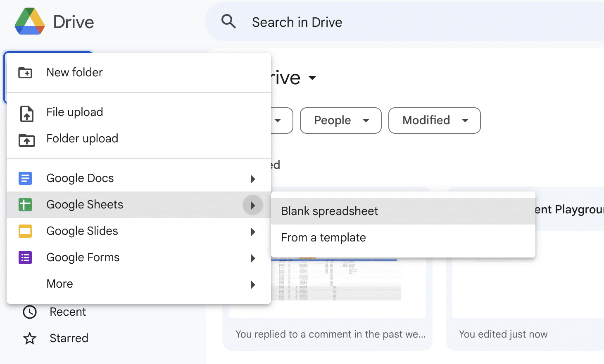This screenshot has height=364, width=604.
Task: Click the Search in Drive field
Action: tap(372, 22)
